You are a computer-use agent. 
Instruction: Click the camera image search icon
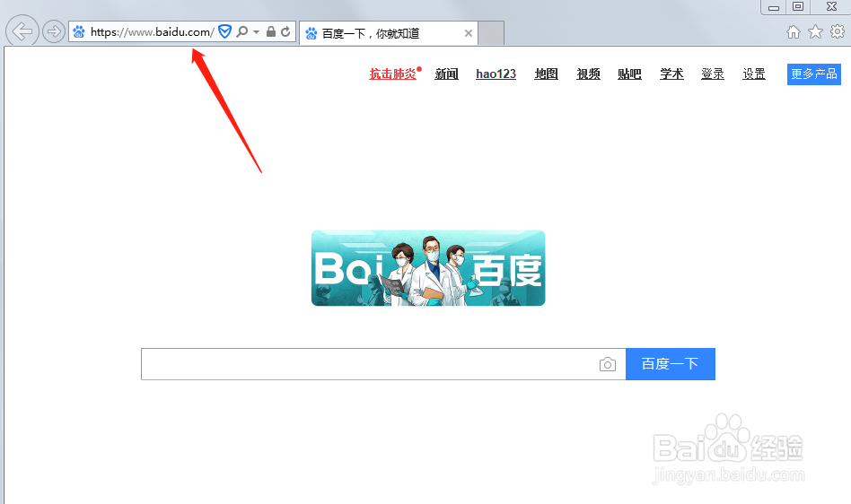coord(608,364)
